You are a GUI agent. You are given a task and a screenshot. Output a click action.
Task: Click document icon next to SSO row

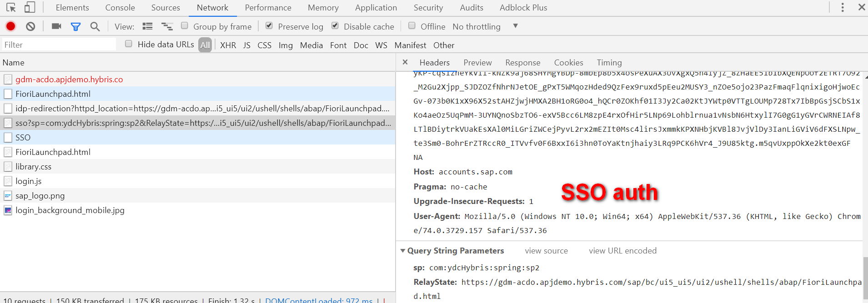point(8,138)
